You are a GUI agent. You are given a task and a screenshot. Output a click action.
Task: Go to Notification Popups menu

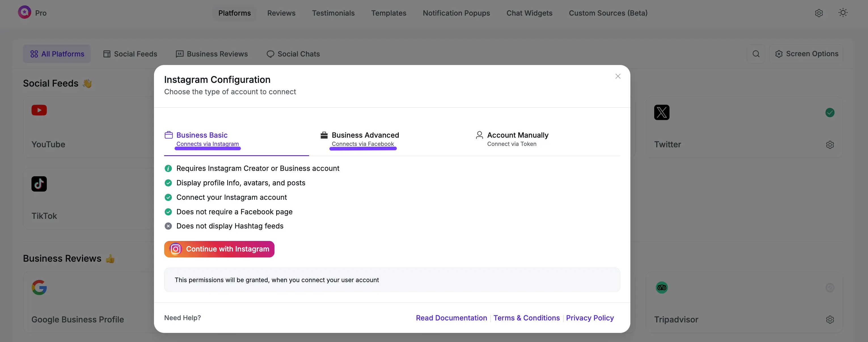(456, 13)
